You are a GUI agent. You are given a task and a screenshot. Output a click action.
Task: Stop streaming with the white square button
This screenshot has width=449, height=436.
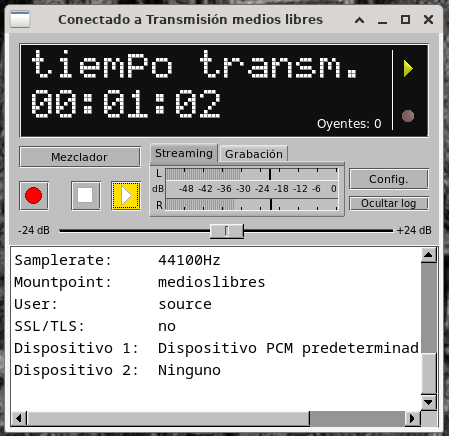(86, 196)
